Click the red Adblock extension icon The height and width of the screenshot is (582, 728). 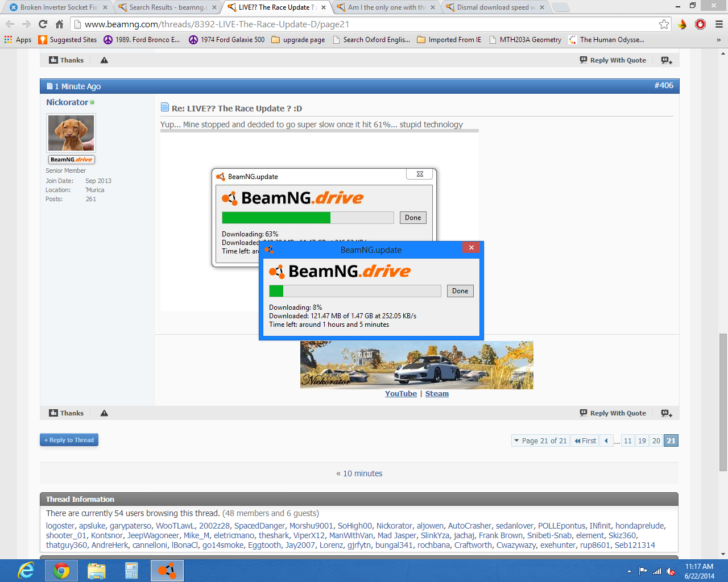[701, 24]
